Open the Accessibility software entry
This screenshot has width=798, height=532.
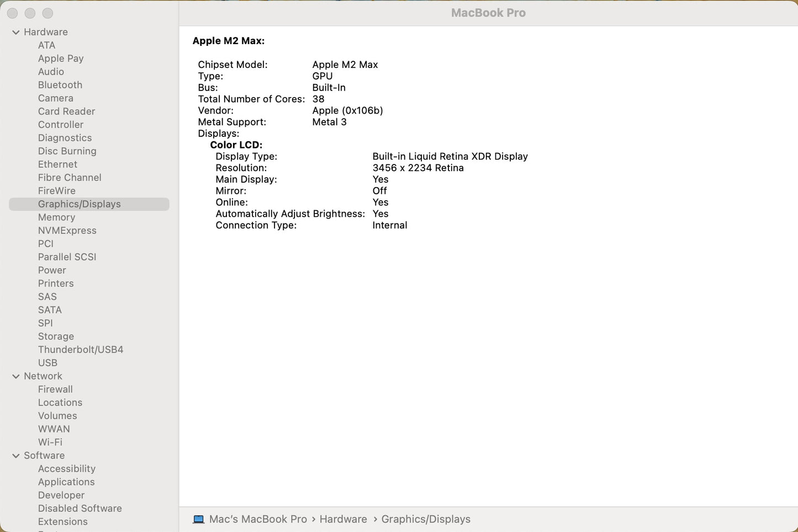click(x=66, y=469)
